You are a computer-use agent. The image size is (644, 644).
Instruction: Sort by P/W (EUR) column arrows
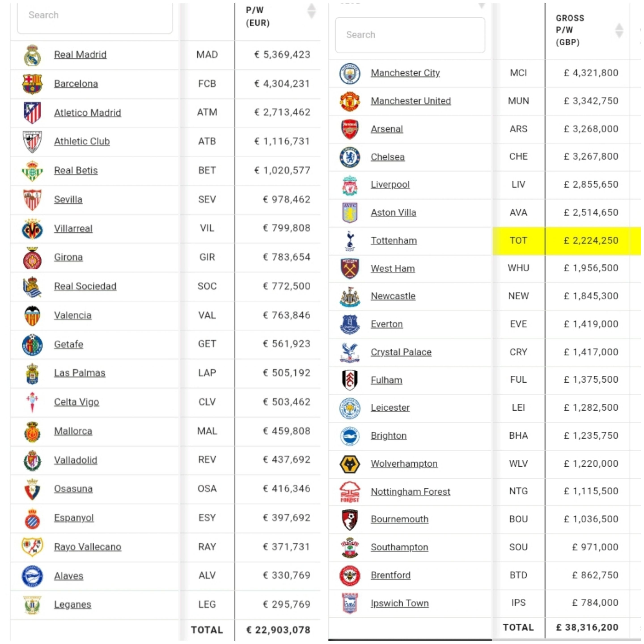point(311,11)
